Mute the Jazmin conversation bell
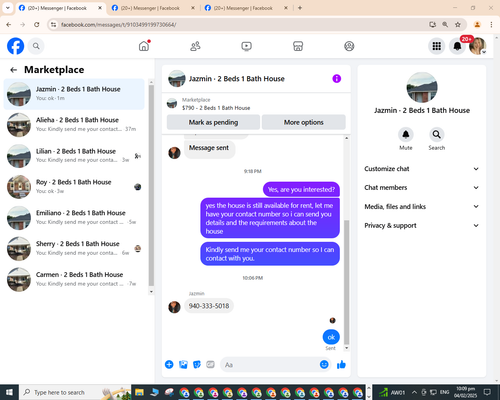 [406, 135]
